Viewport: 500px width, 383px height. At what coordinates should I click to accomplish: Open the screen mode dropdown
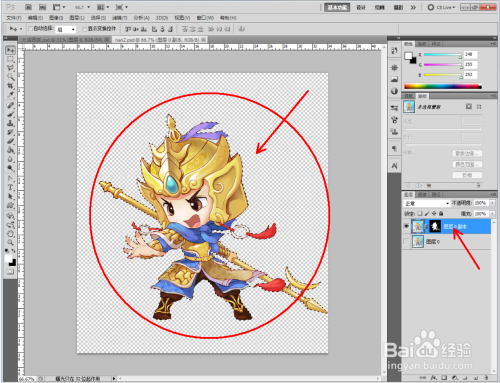point(121,7)
